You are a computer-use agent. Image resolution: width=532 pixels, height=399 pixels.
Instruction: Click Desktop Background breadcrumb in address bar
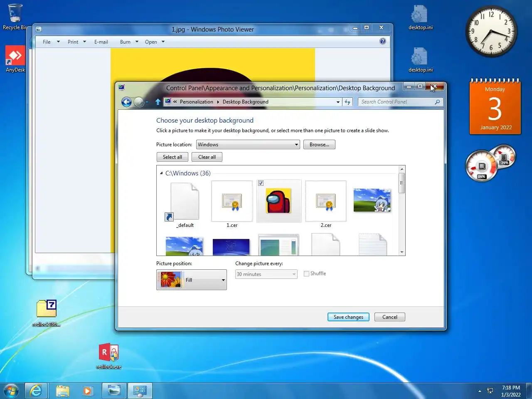[245, 102]
